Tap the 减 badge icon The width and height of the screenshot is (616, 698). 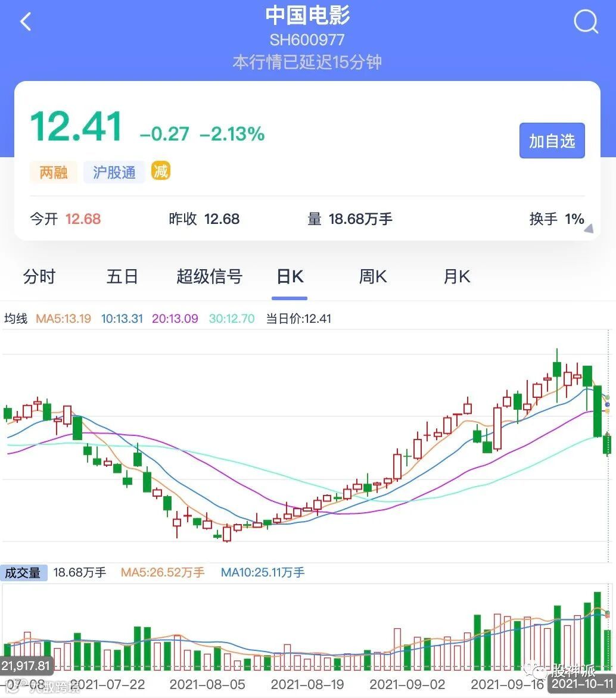[161, 171]
